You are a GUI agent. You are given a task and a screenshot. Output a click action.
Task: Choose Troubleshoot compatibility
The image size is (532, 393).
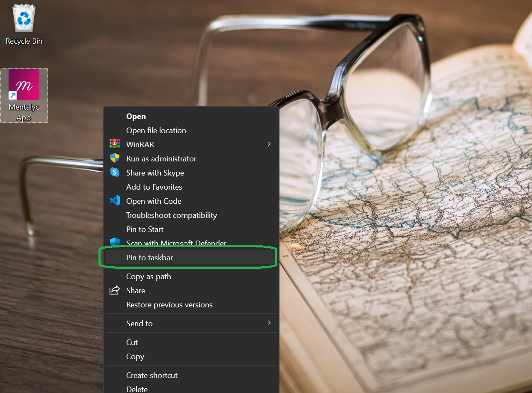191,215
